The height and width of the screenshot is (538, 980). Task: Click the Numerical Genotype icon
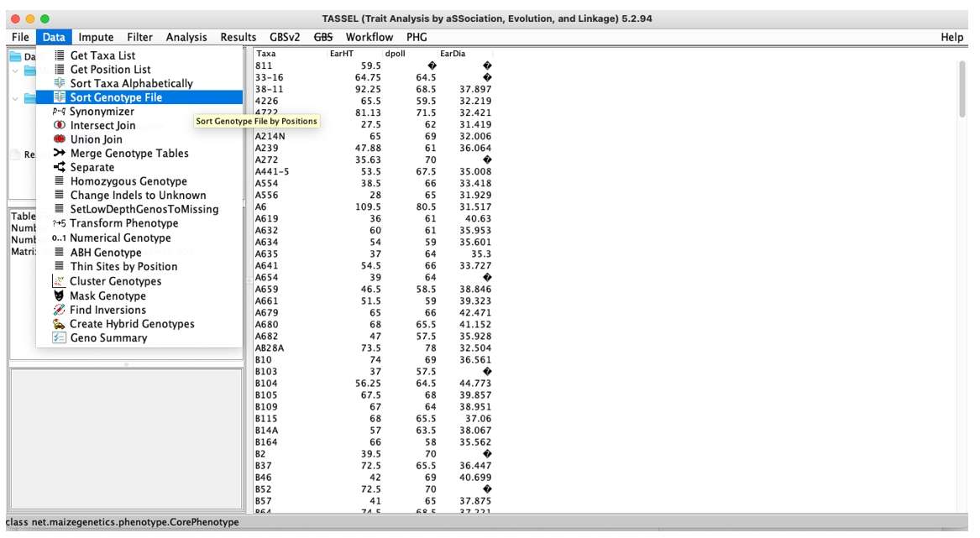click(59, 238)
